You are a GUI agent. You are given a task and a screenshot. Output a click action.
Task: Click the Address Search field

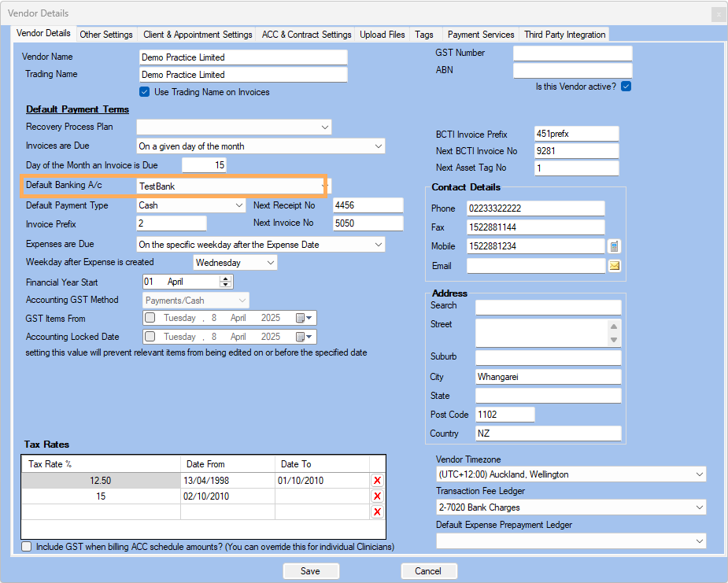549,308
